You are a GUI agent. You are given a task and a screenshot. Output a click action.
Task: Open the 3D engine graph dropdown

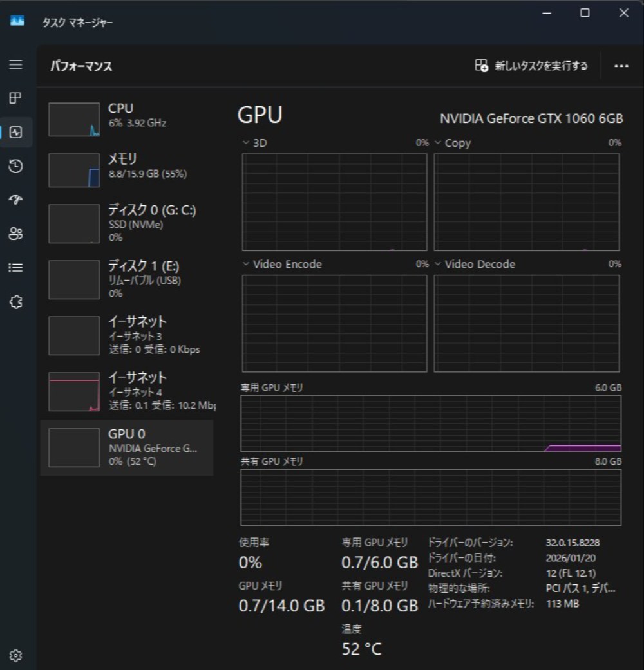point(246,143)
